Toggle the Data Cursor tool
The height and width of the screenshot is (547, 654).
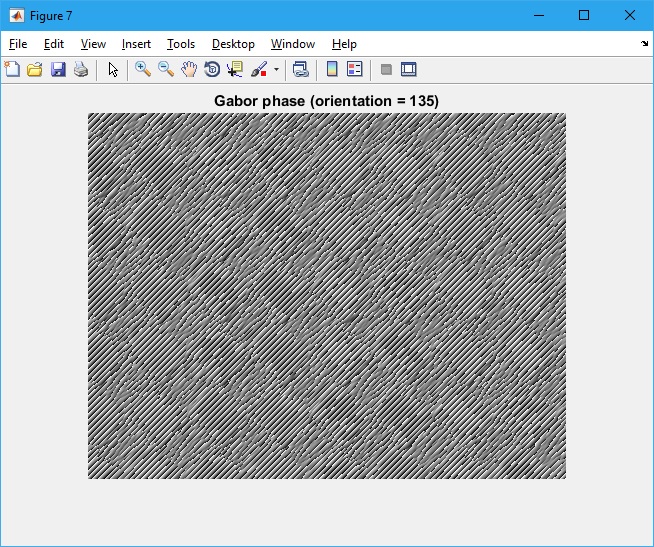235,69
